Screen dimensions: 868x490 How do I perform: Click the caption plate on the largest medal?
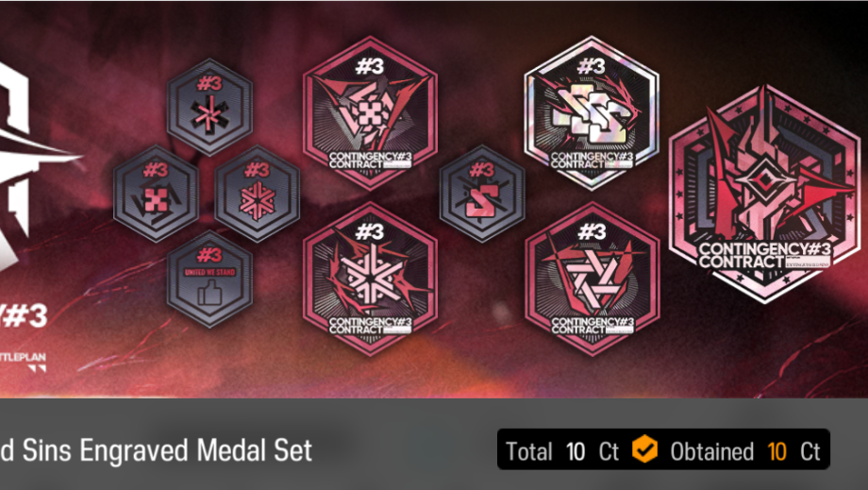point(764,255)
